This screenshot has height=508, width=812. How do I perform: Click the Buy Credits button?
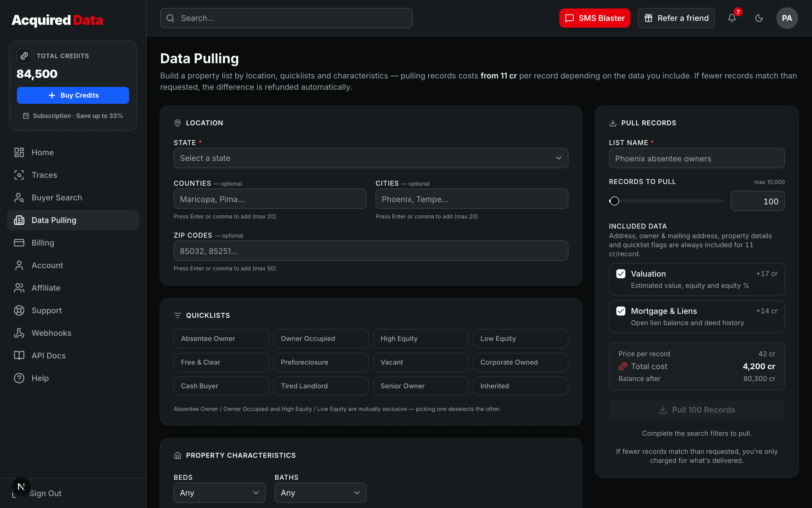[73, 95]
